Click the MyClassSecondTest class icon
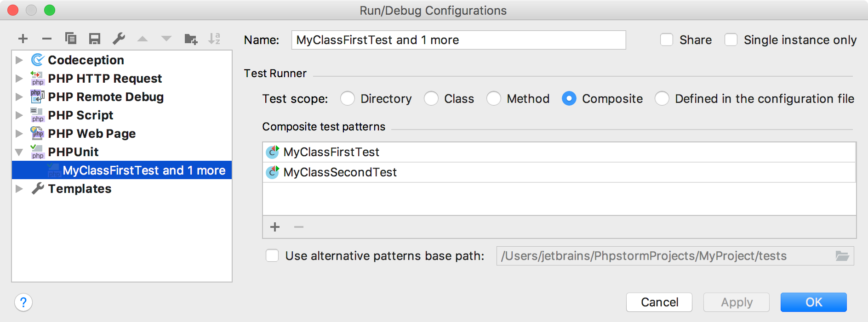 [273, 172]
